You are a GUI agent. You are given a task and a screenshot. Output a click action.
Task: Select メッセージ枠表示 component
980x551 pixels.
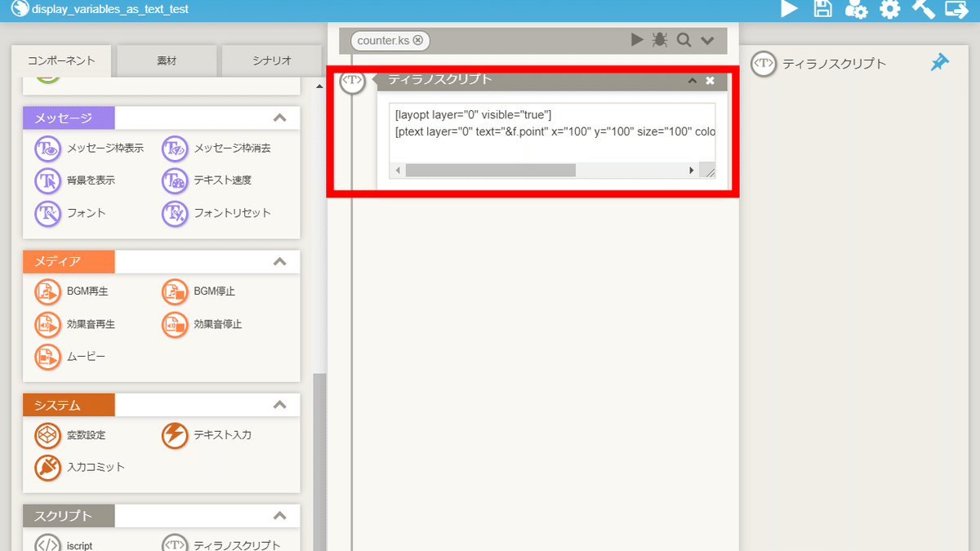point(89,149)
